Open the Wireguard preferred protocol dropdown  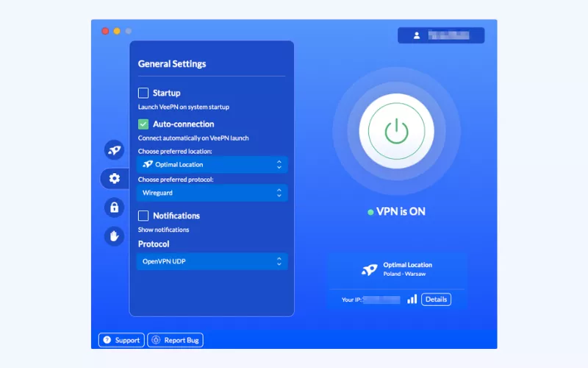click(x=212, y=193)
